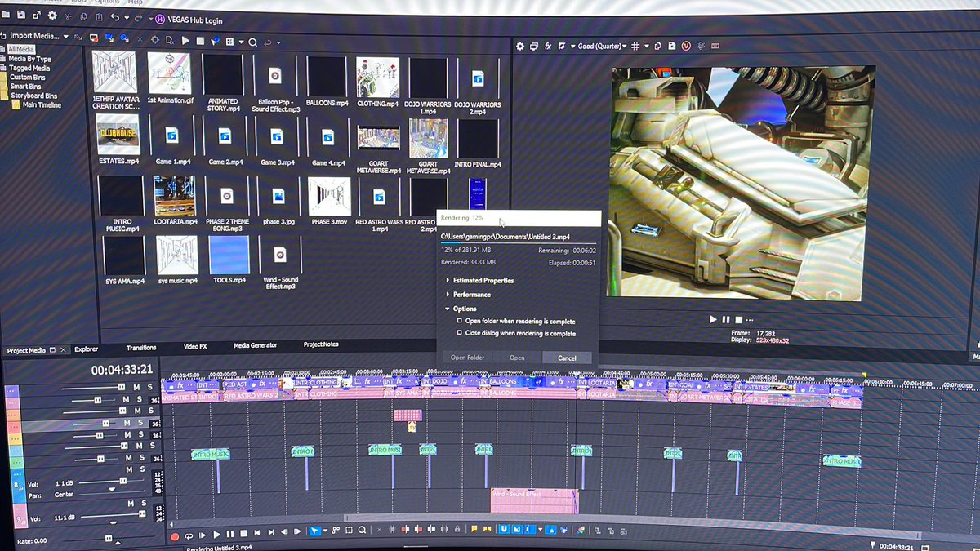Select the Normal Edit arrow tool
The image size is (980, 551).
pos(315,531)
